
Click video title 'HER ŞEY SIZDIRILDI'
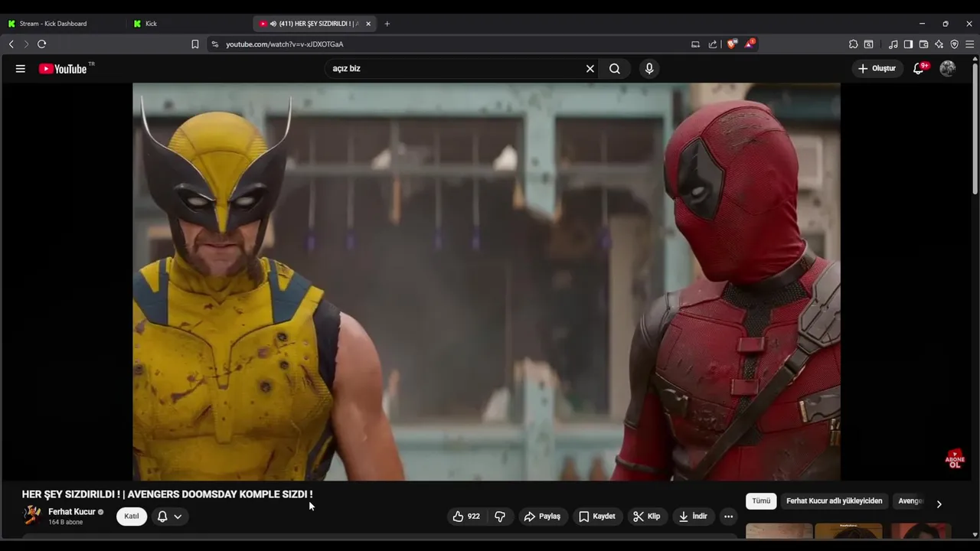(x=167, y=494)
